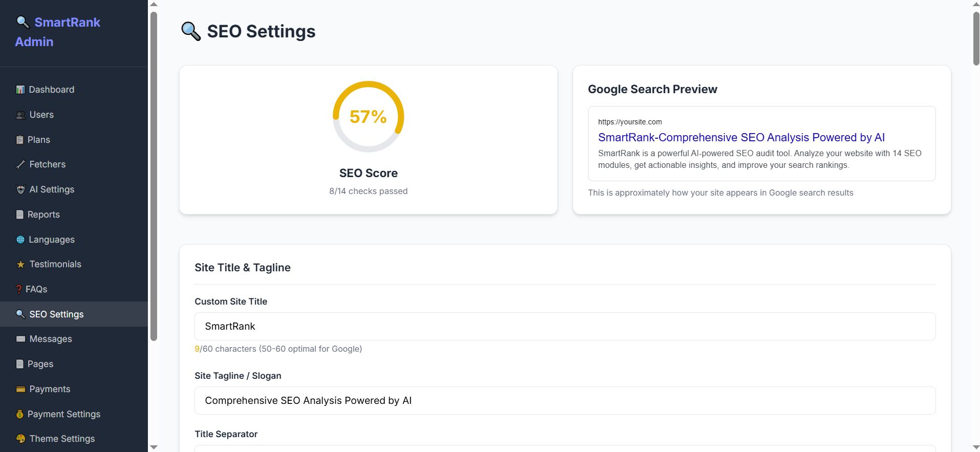Click the Fetchers wrench icon
Screen dimensions: 980x452
[x=20, y=164]
